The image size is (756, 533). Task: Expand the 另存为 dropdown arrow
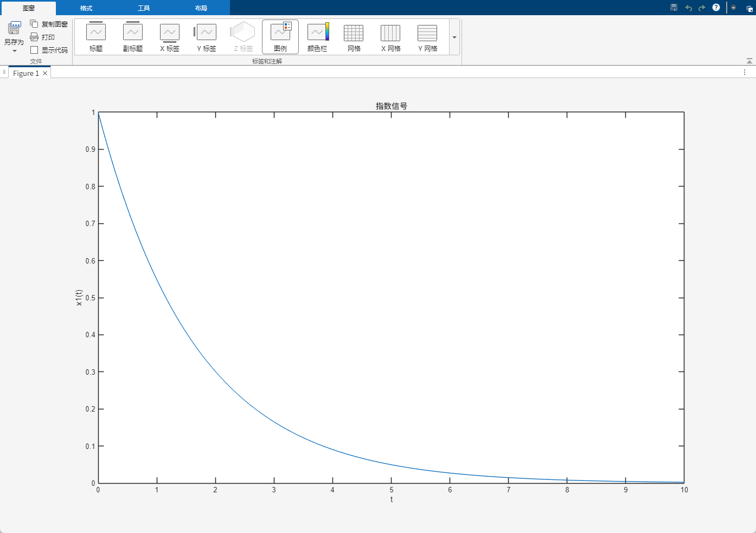pos(15,51)
